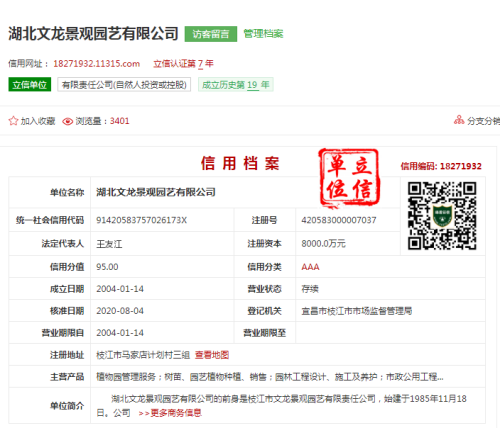
Task: Click the 主营产品 description text
Action: 270,377
